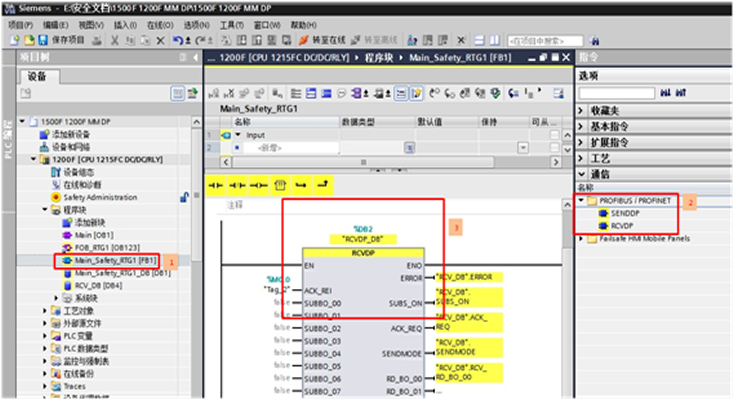Click the project tree green arrow icon
This screenshot has height=400, width=734.
pos(192,94)
